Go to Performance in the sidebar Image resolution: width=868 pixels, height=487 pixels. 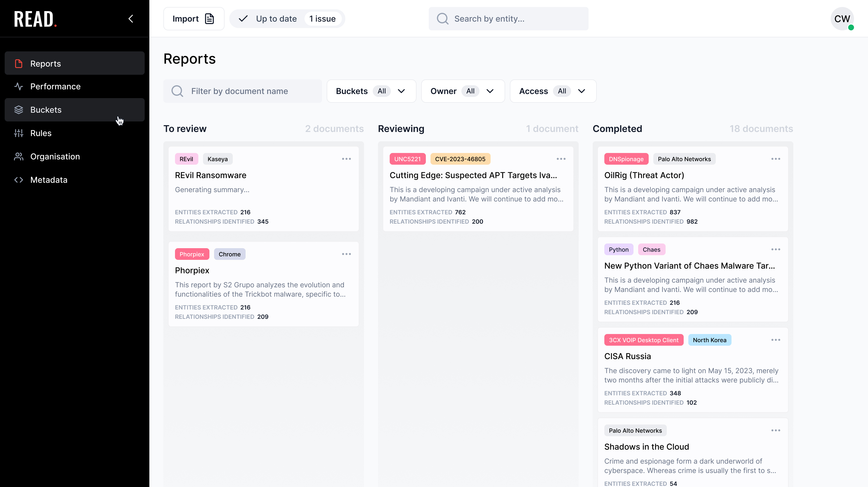pyautogui.click(x=55, y=86)
